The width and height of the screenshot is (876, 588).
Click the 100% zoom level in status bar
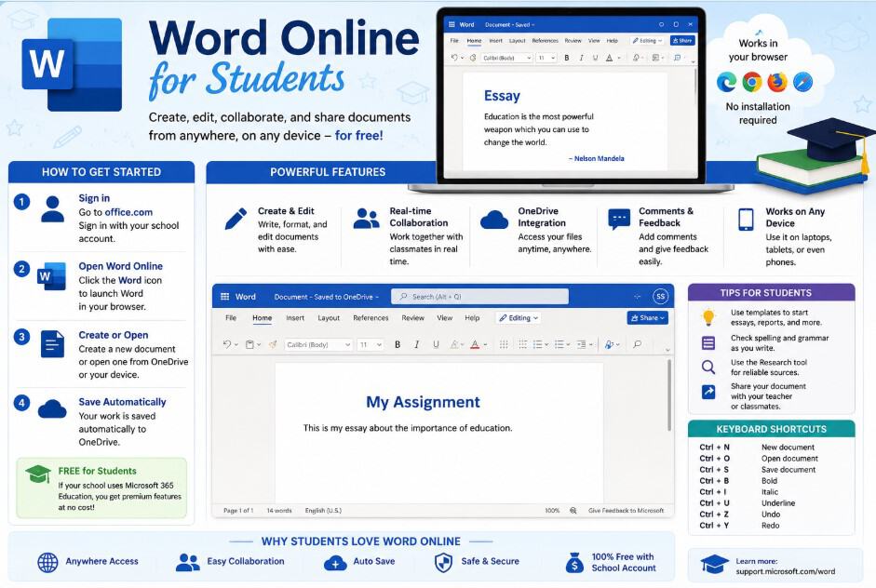click(552, 511)
